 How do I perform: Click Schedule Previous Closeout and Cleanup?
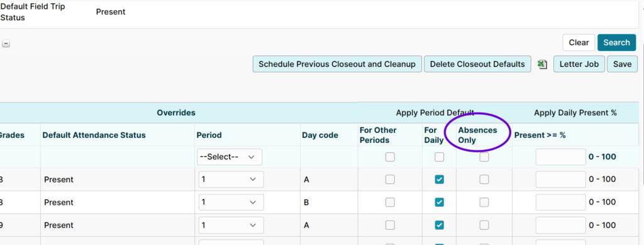[337, 64]
